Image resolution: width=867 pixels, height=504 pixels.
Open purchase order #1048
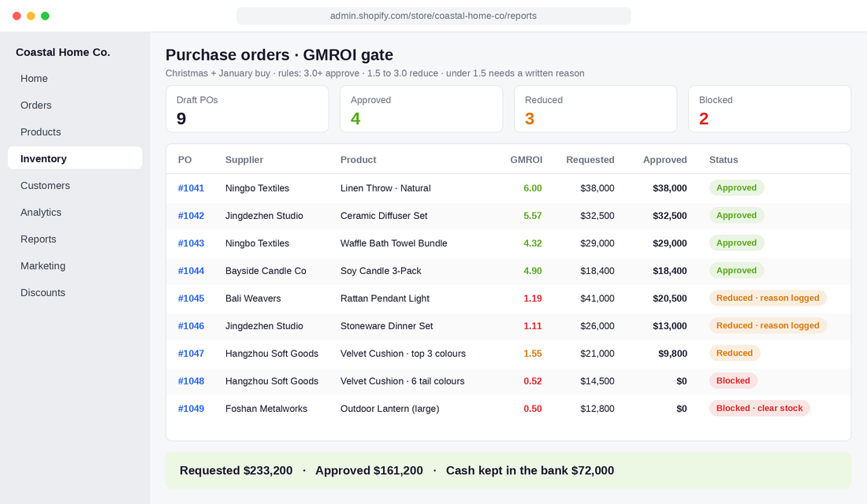191,381
